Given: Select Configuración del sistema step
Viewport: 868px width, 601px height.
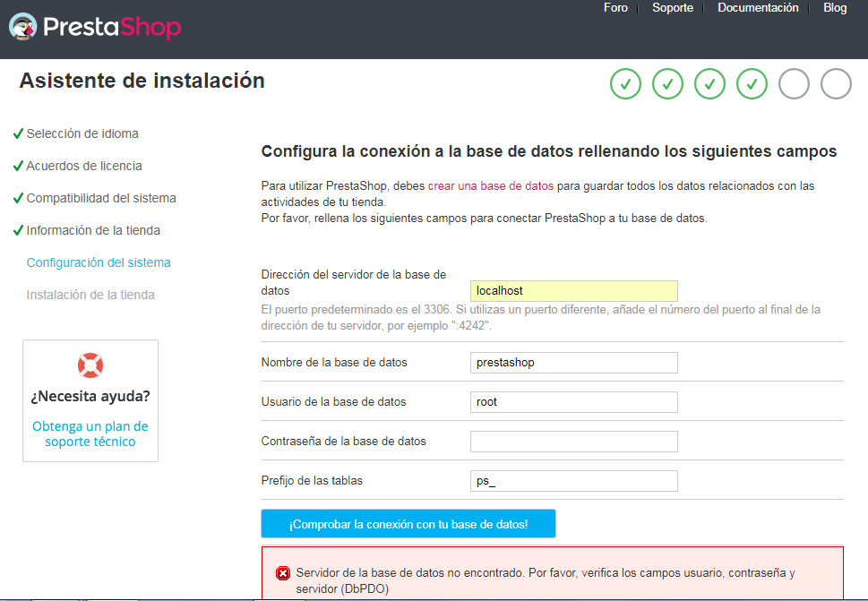Looking at the screenshot, I should coord(99,262).
